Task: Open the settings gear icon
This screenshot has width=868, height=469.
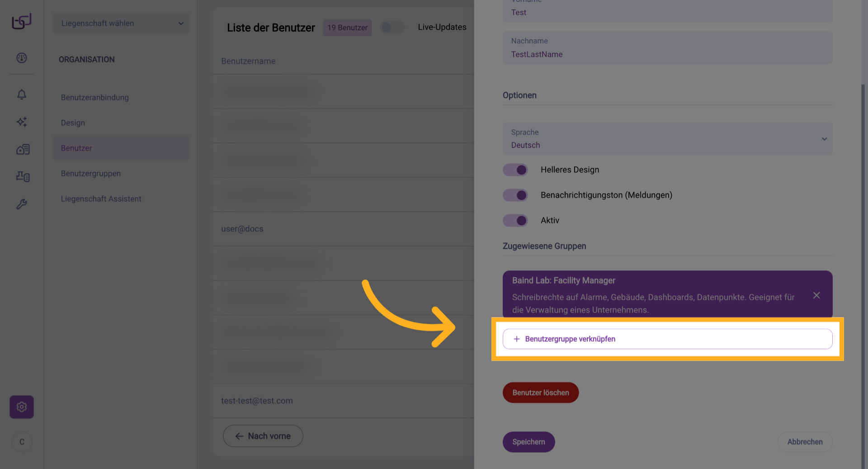Action: (22, 407)
